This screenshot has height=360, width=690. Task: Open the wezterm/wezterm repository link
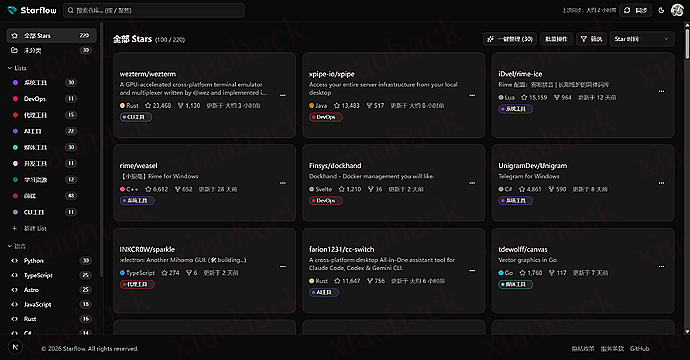pos(148,74)
